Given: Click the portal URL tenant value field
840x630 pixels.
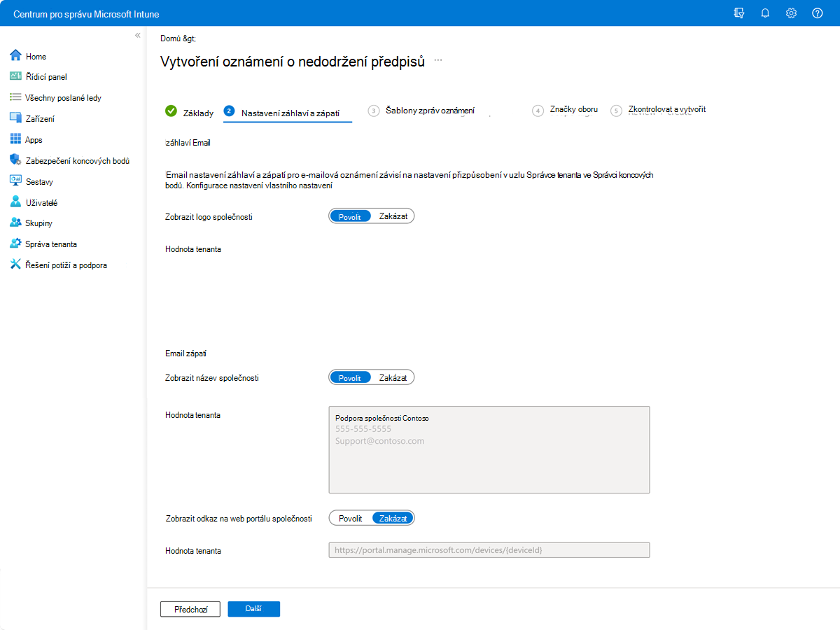Looking at the screenshot, I should click(x=489, y=550).
